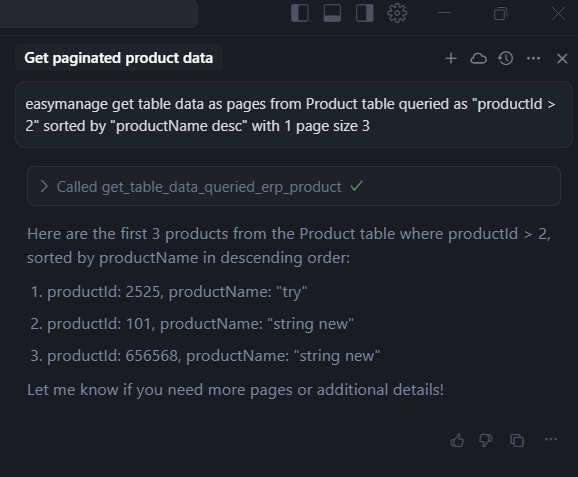Open chat header more actions ellipsis

coord(533,58)
